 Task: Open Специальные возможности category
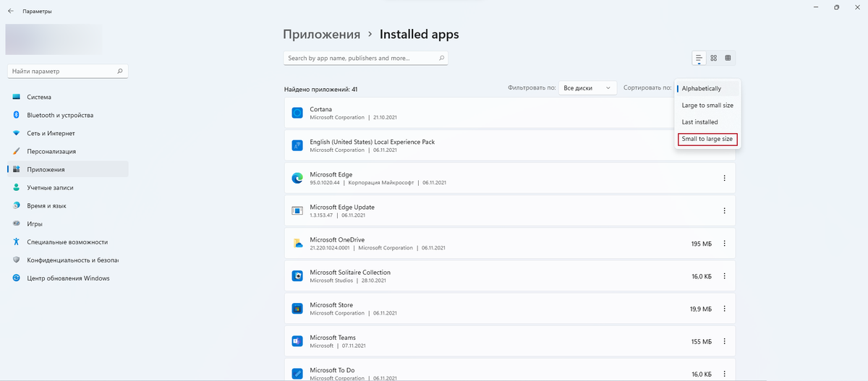pos(67,241)
